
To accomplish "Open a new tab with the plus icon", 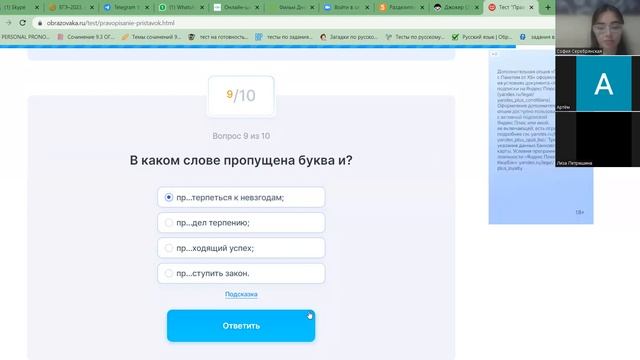I will pos(548,7).
